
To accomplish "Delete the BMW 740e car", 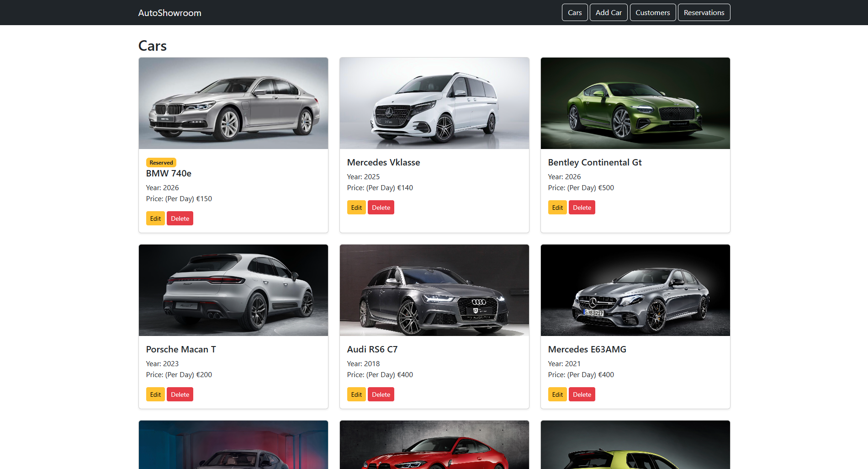I will tap(180, 219).
